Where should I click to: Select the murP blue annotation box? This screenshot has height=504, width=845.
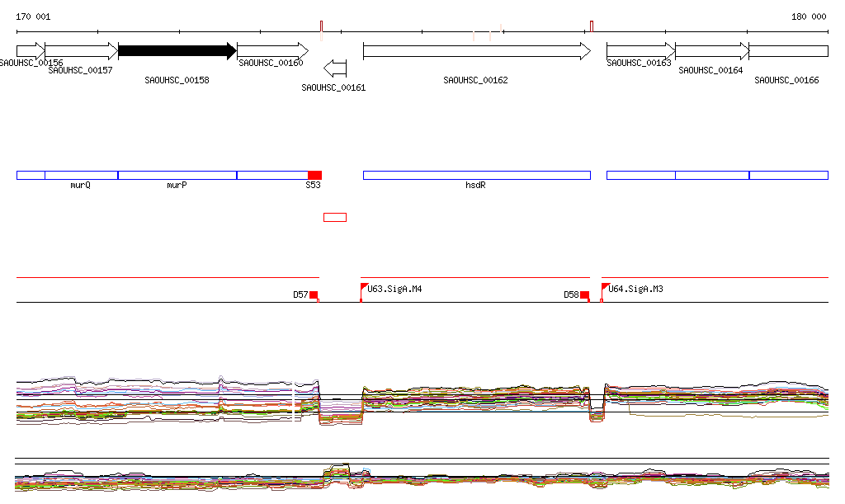177,175
